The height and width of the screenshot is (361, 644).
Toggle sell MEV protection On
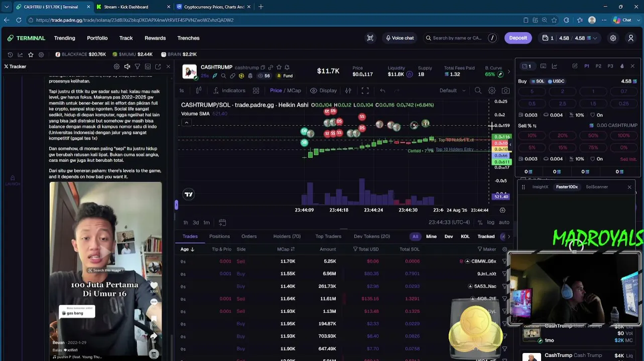pyautogui.click(x=596, y=159)
